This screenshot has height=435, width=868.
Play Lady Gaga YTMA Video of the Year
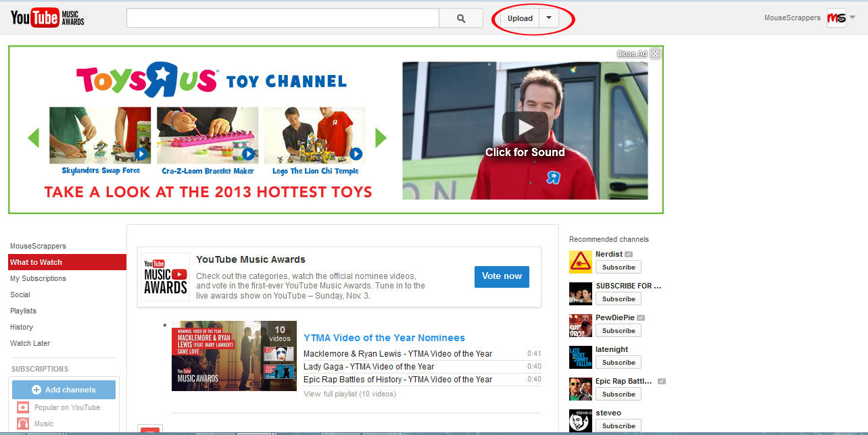click(x=368, y=366)
